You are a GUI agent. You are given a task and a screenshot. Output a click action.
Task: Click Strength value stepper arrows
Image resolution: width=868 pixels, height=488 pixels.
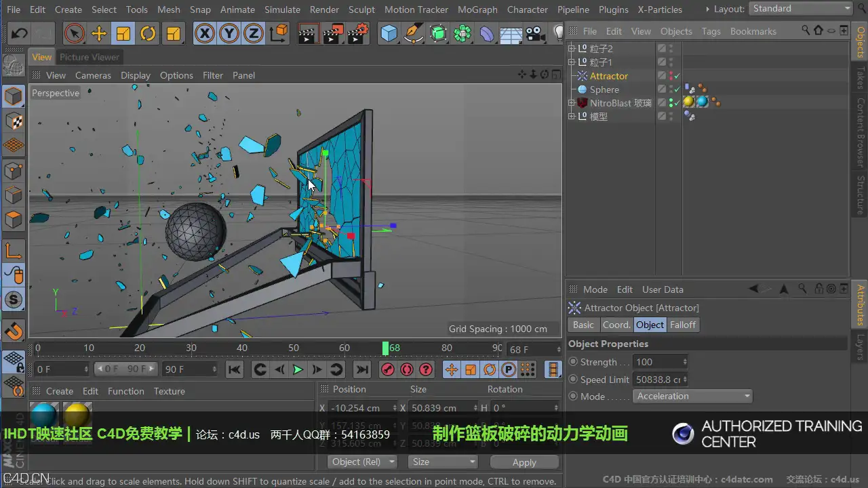coord(684,362)
